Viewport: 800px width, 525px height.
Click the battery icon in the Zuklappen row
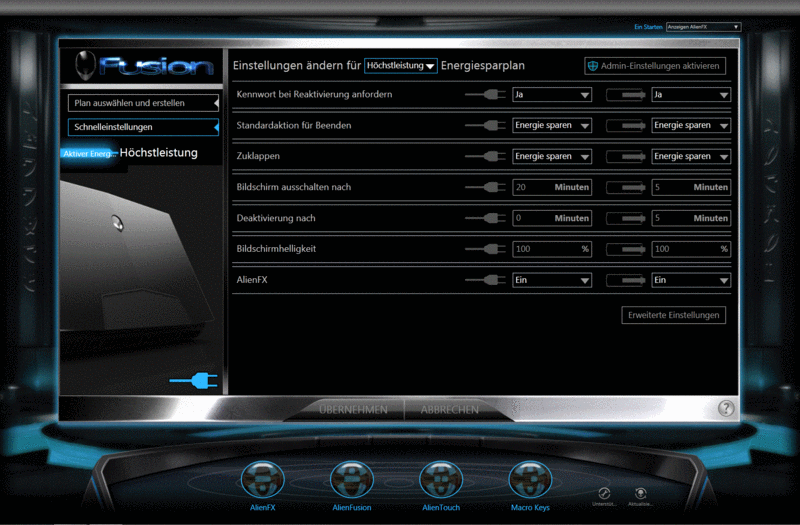pos(626,157)
